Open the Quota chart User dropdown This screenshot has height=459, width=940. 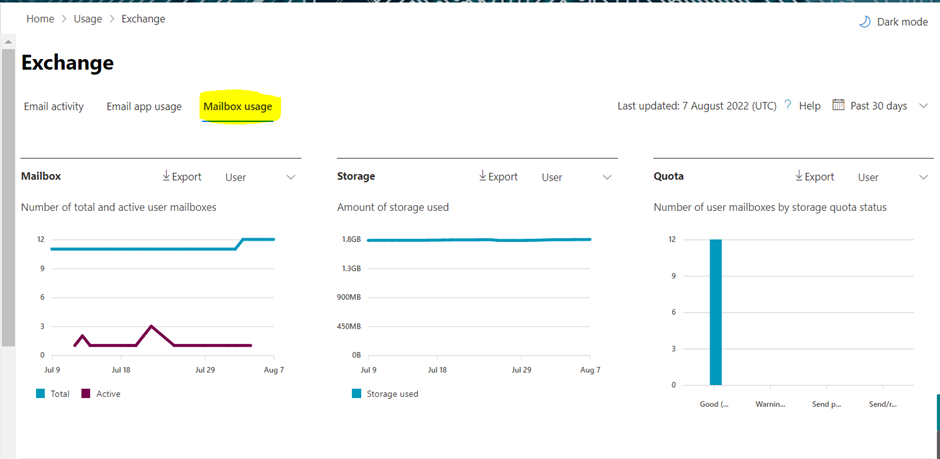click(893, 177)
